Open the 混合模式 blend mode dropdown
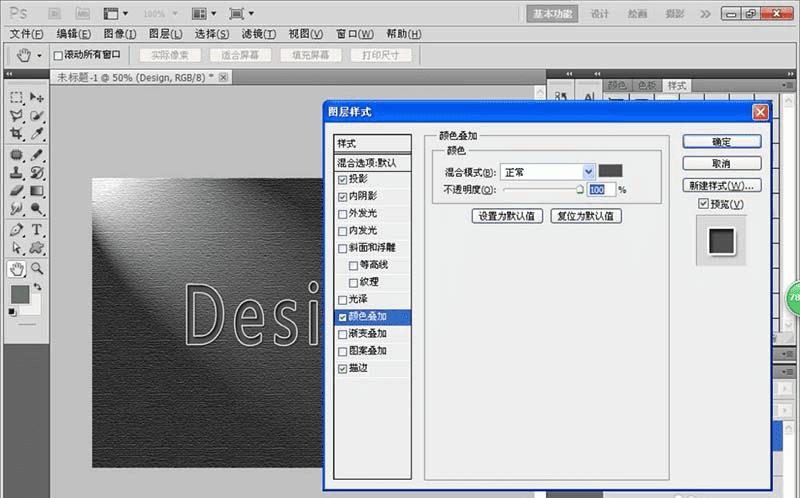 587,171
